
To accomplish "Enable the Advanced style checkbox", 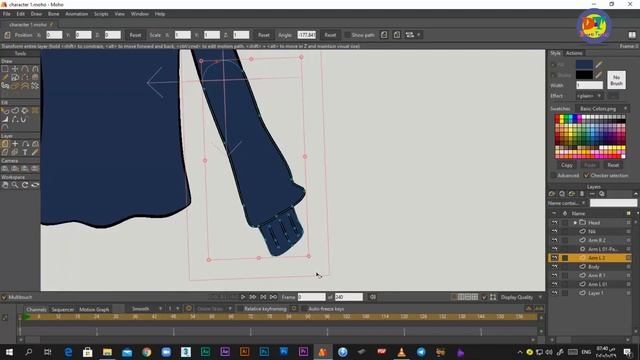I will click(553, 176).
